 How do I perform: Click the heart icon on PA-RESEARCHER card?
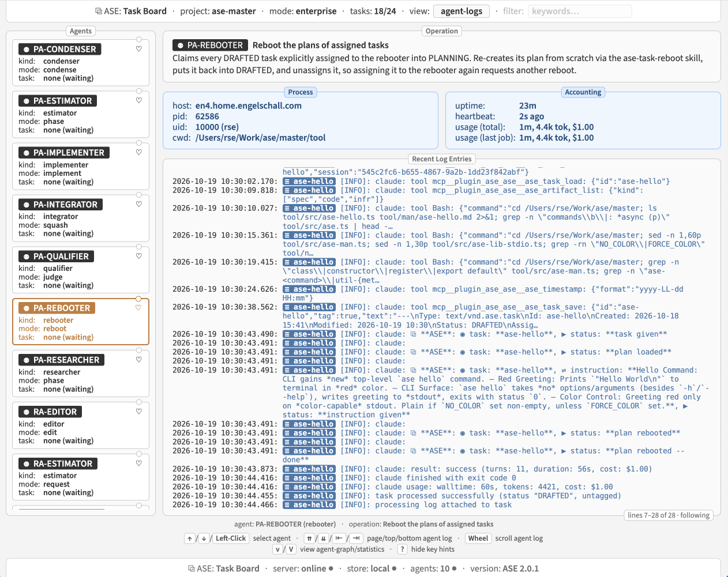138,360
